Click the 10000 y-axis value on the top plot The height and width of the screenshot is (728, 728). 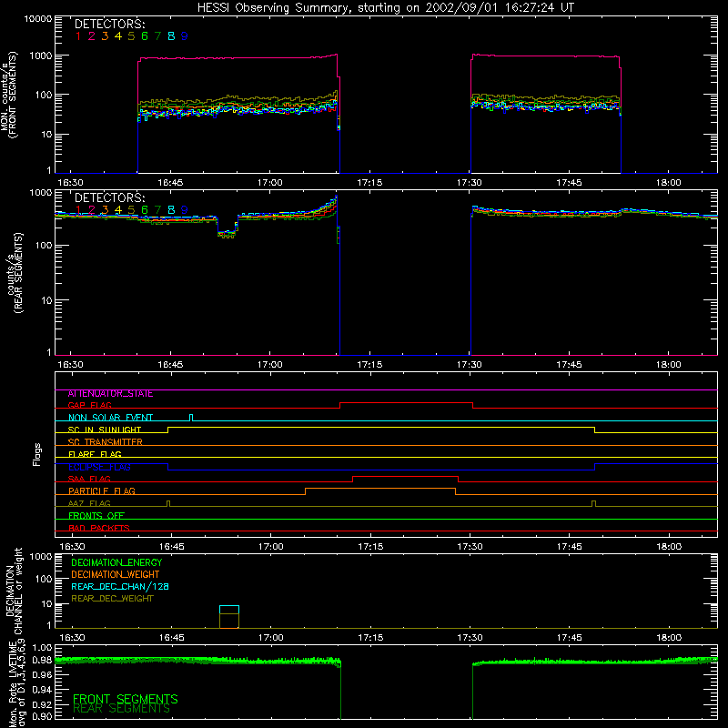coord(38,18)
